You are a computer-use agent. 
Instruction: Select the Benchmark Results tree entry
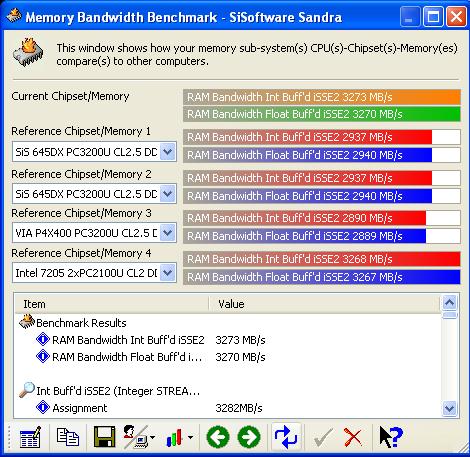click(x=81, y=323)
